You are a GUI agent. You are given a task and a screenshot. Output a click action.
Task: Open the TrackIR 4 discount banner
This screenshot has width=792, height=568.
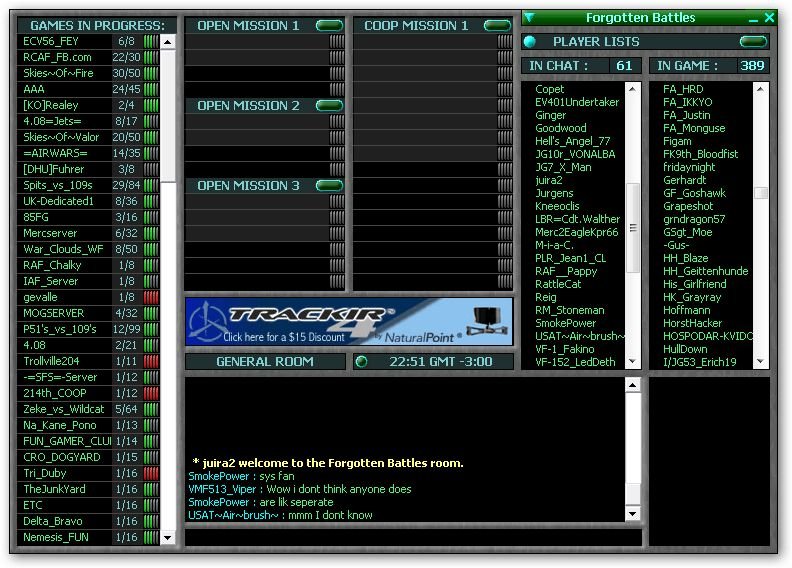click(x=348, y=321)
